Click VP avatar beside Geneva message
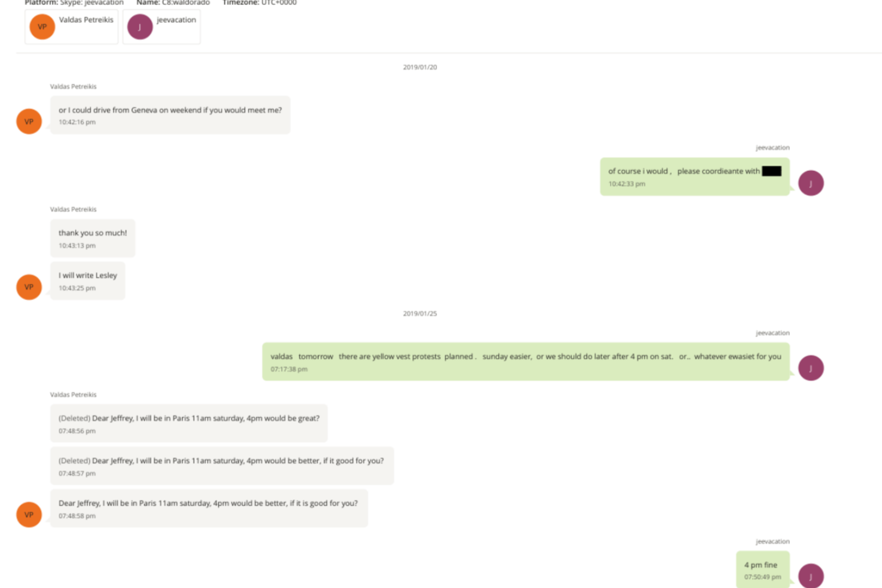 point(29,121)
